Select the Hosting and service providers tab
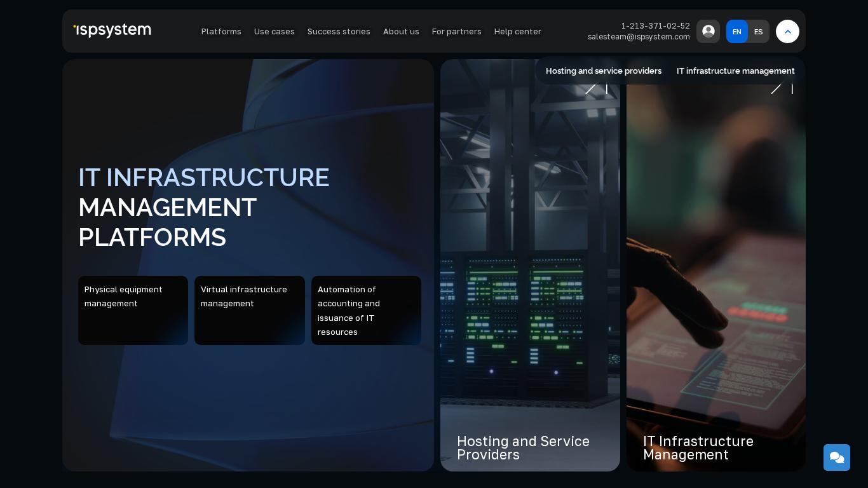This screenshot has width=868, height=488. tap(604, 71)
